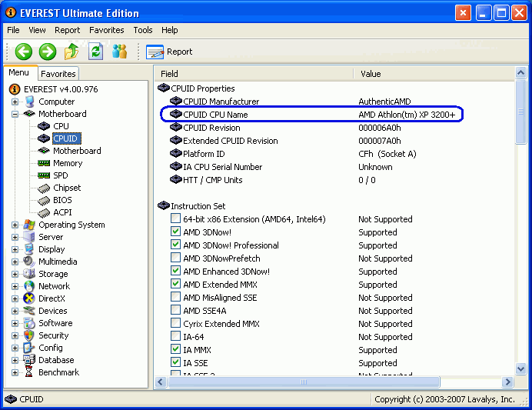Screen dimensions: 532x410
Task: Click the Value column header
Action: 434,74
